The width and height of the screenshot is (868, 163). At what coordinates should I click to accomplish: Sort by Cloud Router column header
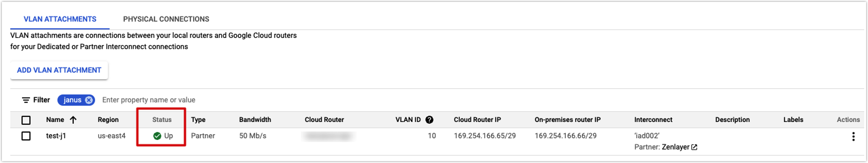[324, 120]
